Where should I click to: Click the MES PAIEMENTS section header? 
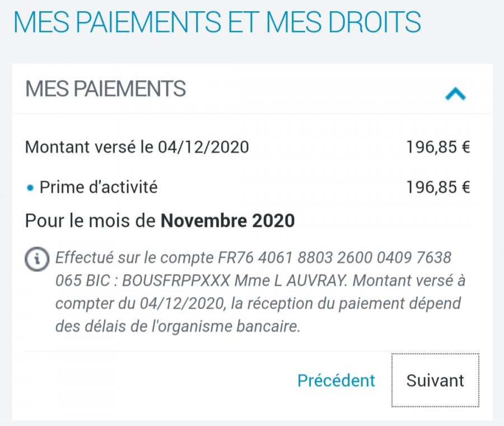(105, 89)
